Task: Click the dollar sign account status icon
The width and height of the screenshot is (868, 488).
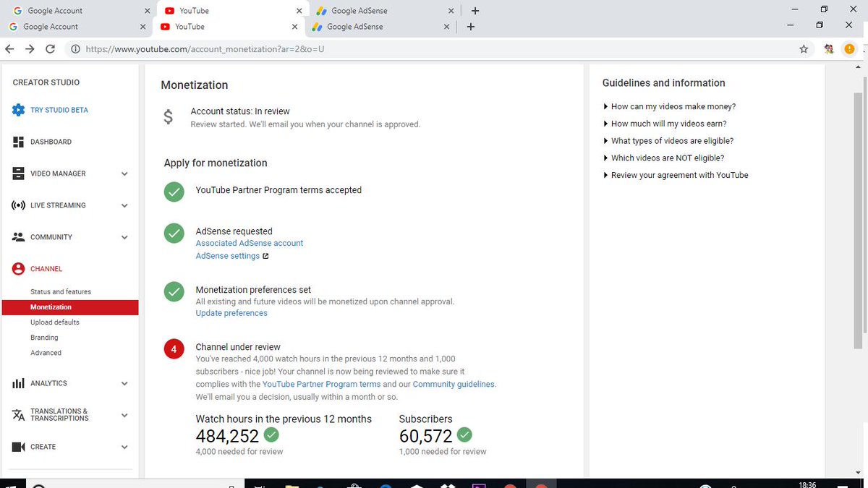Action: 168,117
